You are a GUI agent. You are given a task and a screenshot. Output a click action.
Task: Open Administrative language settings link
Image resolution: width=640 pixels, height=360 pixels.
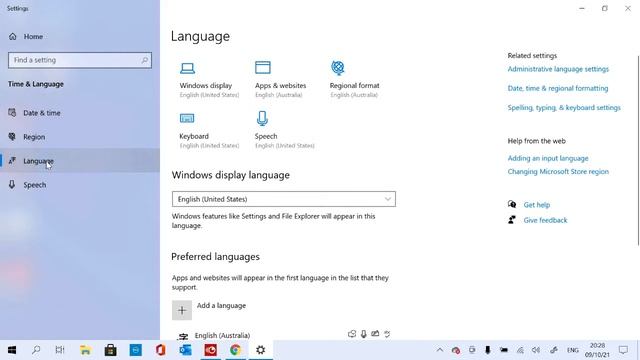point(558,69)
